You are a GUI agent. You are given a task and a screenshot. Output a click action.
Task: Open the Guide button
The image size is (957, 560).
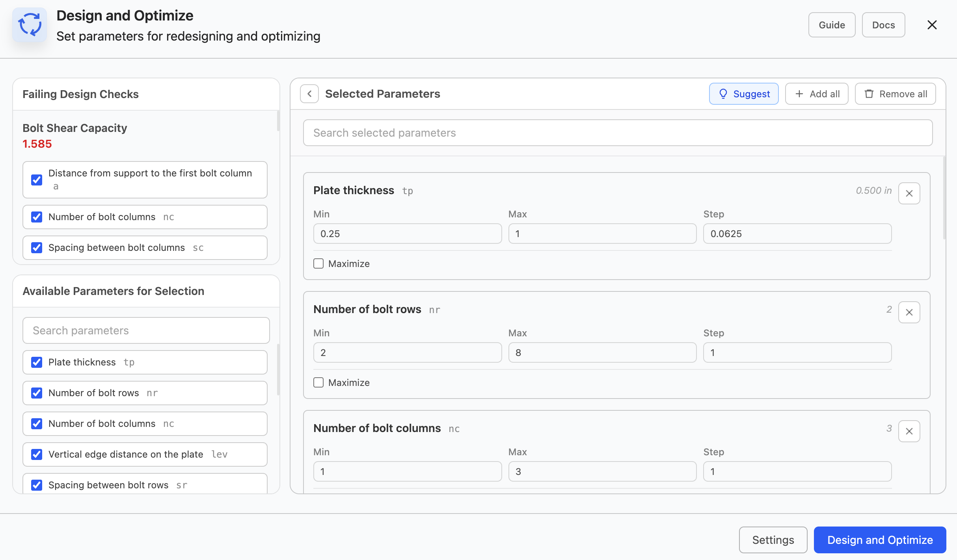coord(832,25)
